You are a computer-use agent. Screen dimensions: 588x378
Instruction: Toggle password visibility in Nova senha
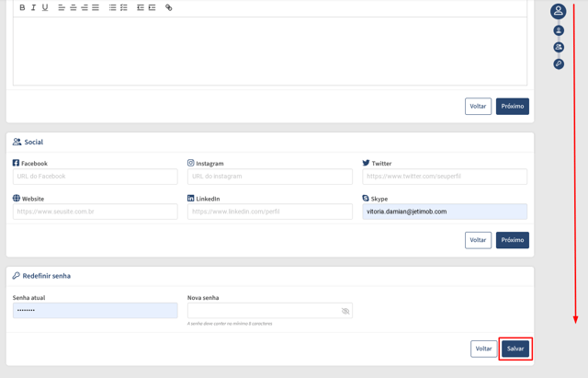345,311
